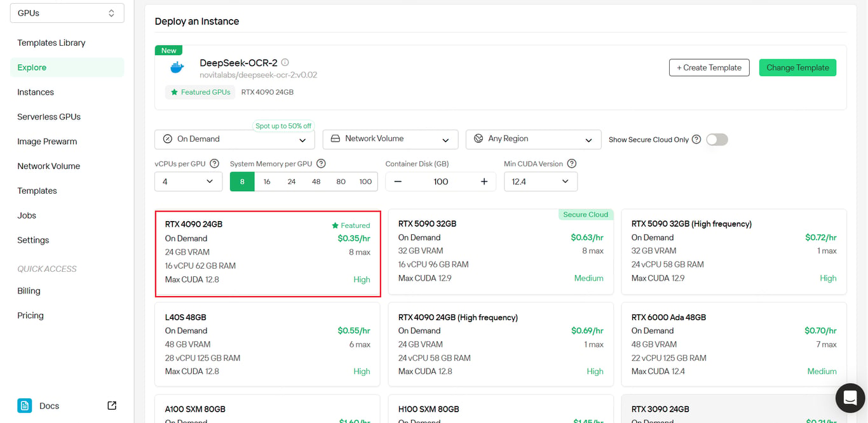This screenshot has height=423, width=868.
Task: Click the Change Template button
Action: pyautogui.click(x=797, y=67)
